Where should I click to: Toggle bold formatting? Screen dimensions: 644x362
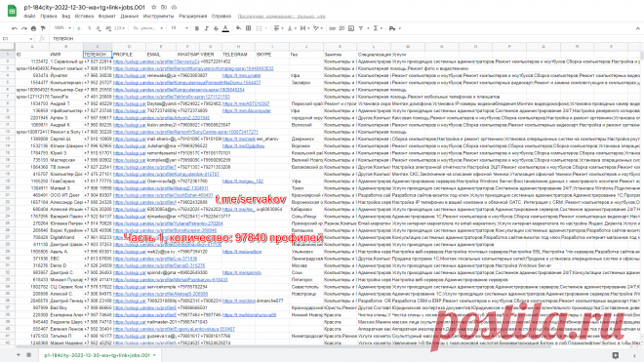(x=197, y=28)
